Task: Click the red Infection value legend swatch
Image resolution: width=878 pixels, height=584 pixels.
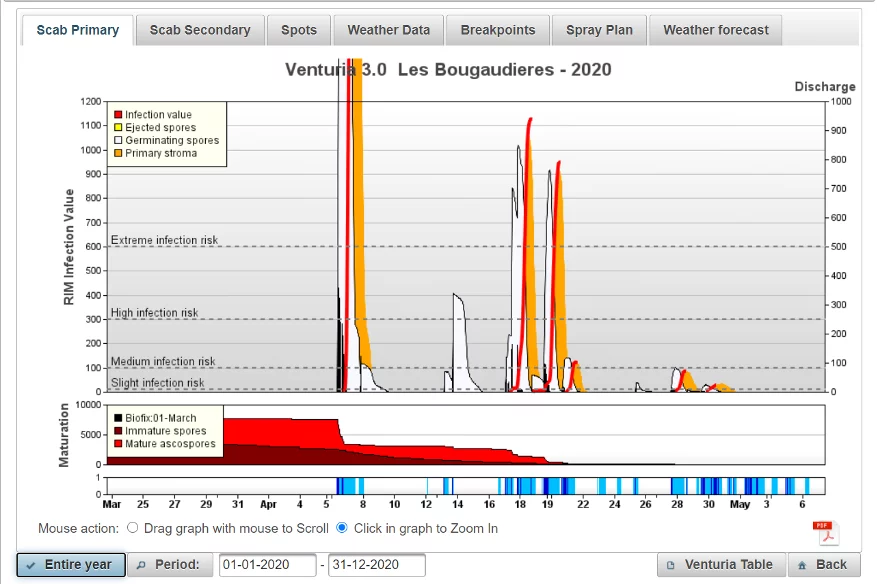Action: click(118, 115)
